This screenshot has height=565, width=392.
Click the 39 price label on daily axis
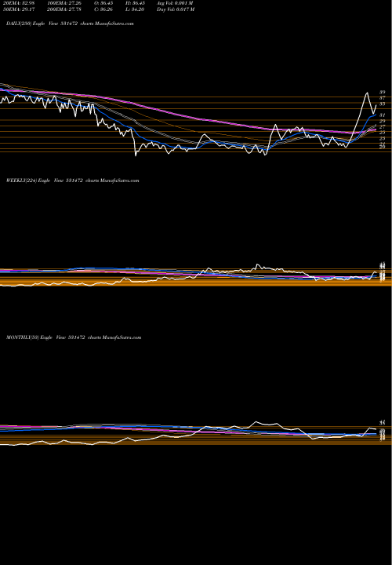coord(383,93)
